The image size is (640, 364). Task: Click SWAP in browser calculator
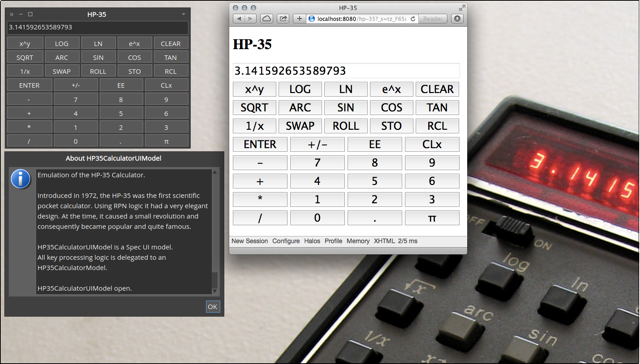300,126
